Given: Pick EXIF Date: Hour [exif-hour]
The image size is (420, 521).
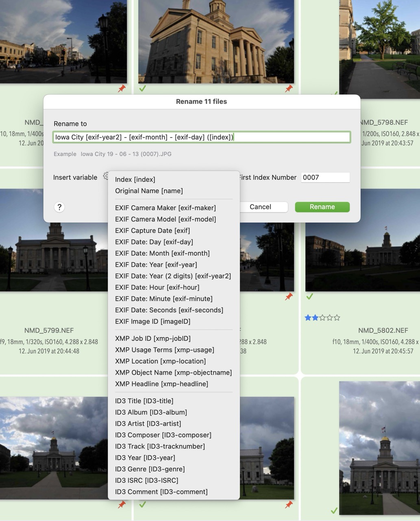Looking at the screenshot, I should (x=157, y=287).
